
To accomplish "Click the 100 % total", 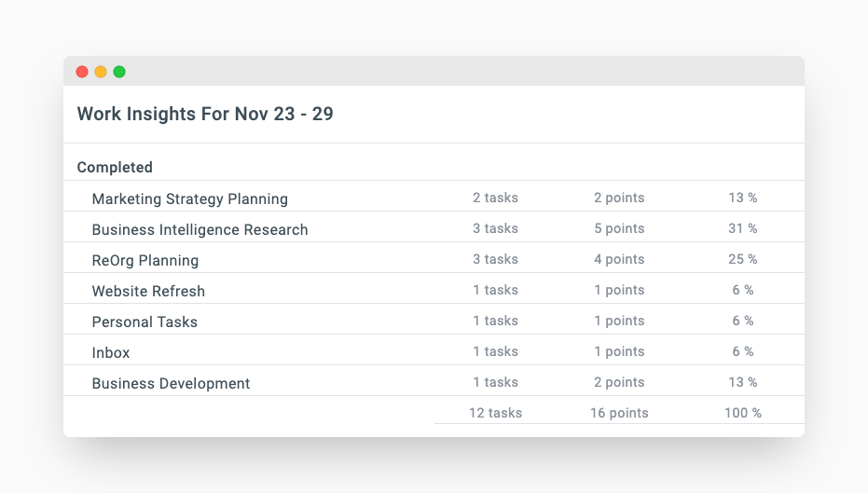I will tap(743, 413).
